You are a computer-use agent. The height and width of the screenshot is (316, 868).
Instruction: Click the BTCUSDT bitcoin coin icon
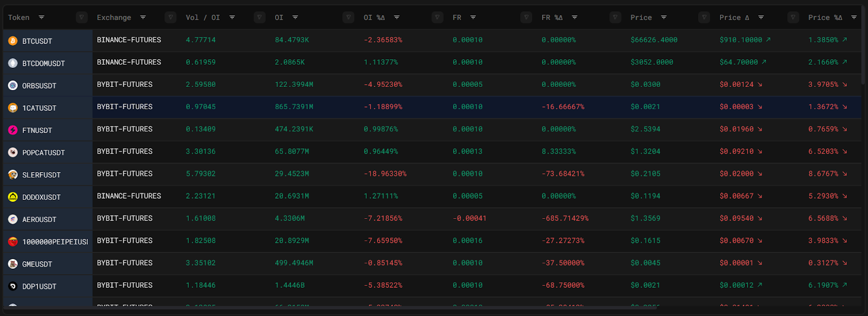[x=13, y=41]
